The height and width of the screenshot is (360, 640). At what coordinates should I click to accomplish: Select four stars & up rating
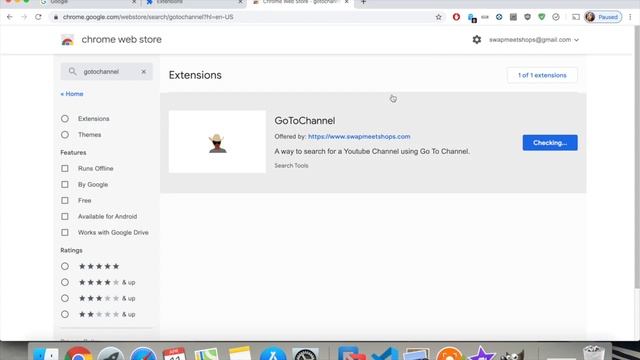65,282
